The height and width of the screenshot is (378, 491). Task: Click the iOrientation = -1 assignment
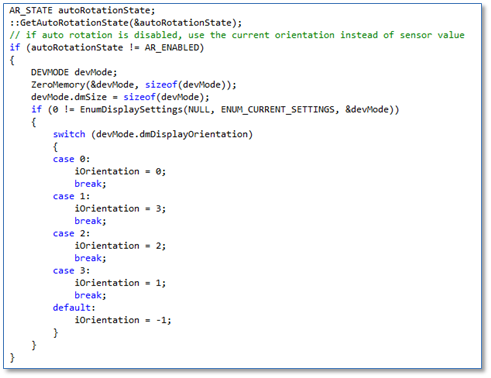click(123, 320)
